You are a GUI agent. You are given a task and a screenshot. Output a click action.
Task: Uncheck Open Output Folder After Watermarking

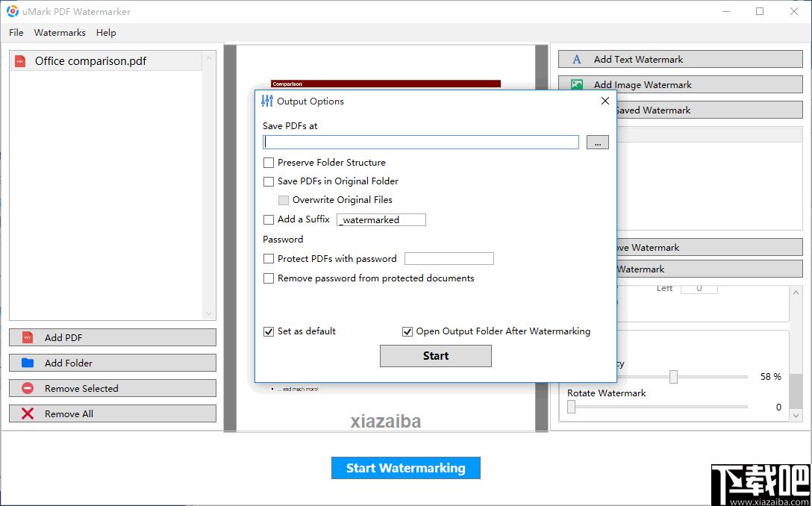click(407, 331)
